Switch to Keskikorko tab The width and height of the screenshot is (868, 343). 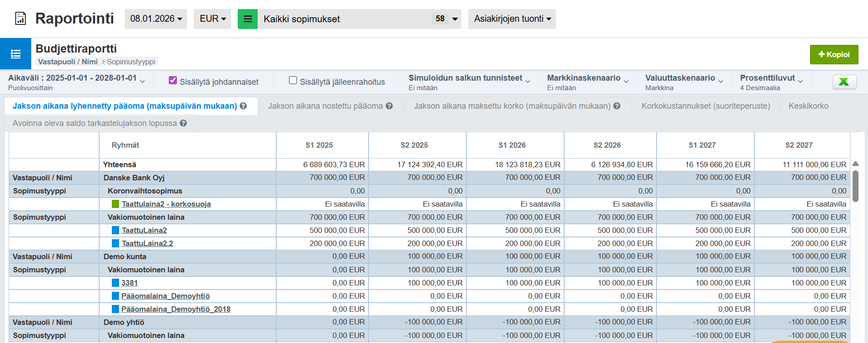coord(808,106)
